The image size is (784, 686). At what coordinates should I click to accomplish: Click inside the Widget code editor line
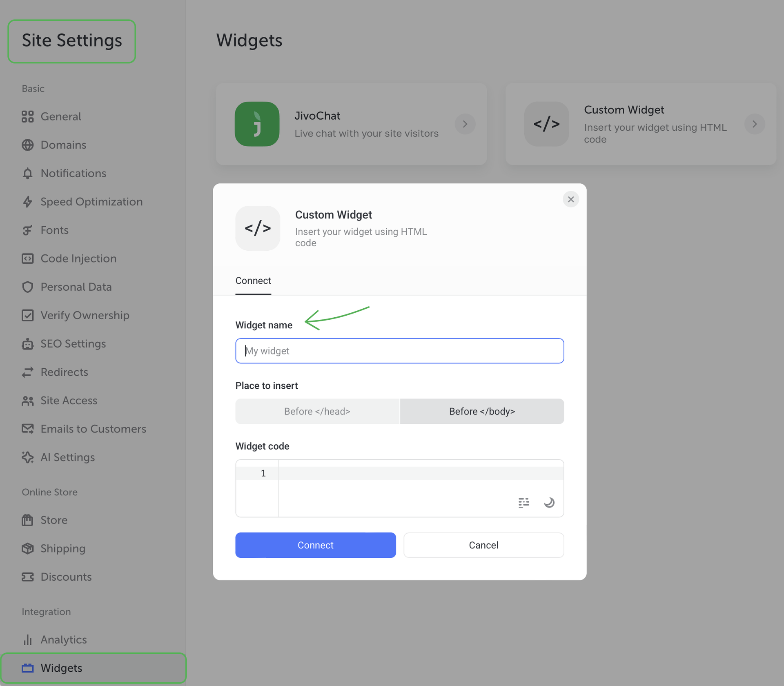point(408,473)
